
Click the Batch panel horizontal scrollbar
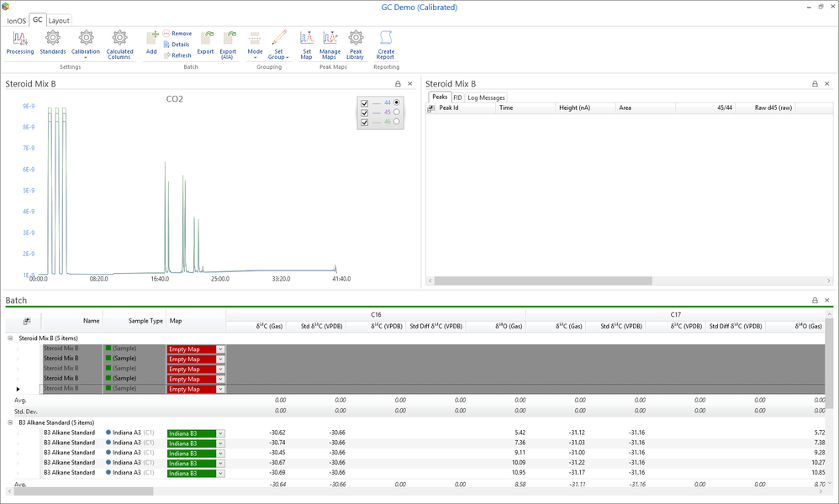(x=84, y=491)
